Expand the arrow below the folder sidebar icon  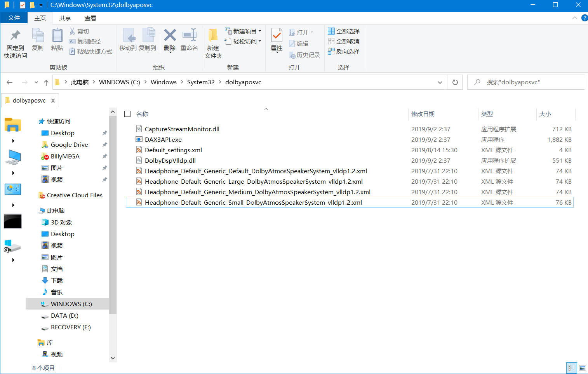pos(13,141)
